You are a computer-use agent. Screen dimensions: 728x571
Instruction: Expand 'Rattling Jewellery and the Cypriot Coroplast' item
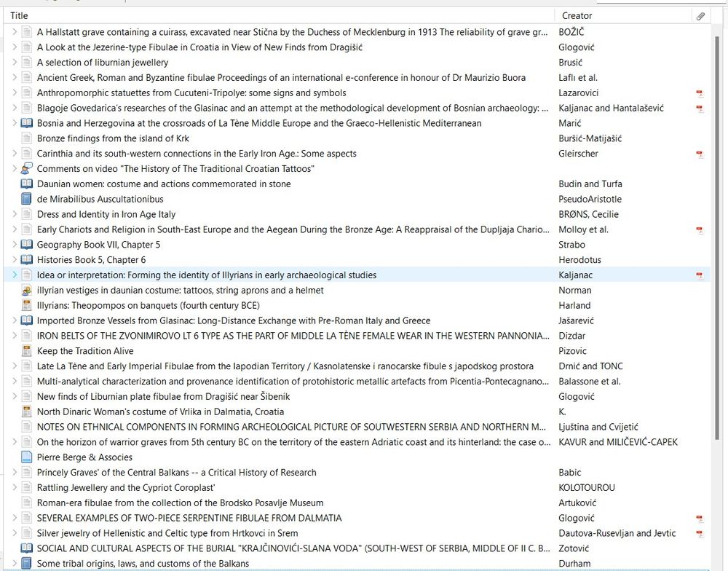(x=15, y=487)
